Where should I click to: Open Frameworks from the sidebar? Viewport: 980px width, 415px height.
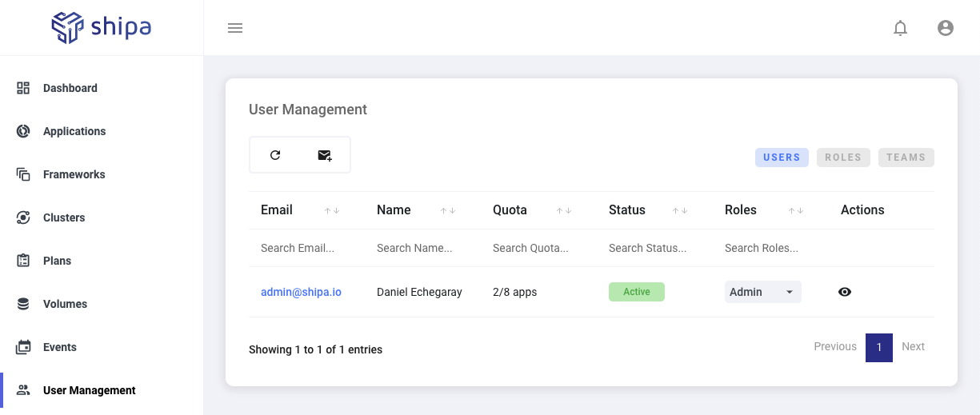[74, 174]
